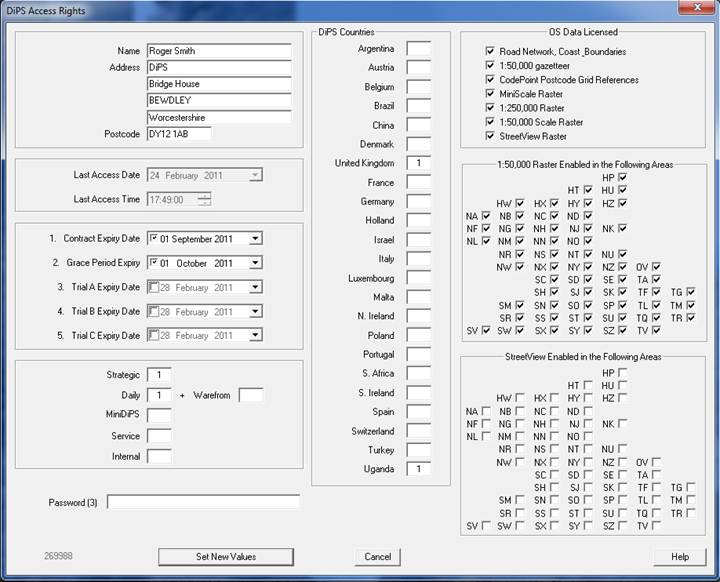This screenshot has height=582, width=720.
Task: Uncheck TG in 1:50,000 Raster areas
Action: pyautogui.click(x=691, y=292)
